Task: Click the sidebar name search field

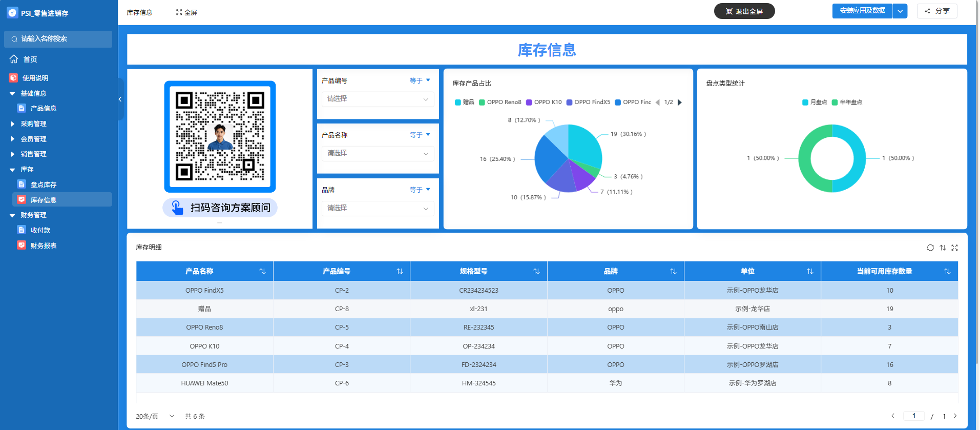Action: (58, 39)
